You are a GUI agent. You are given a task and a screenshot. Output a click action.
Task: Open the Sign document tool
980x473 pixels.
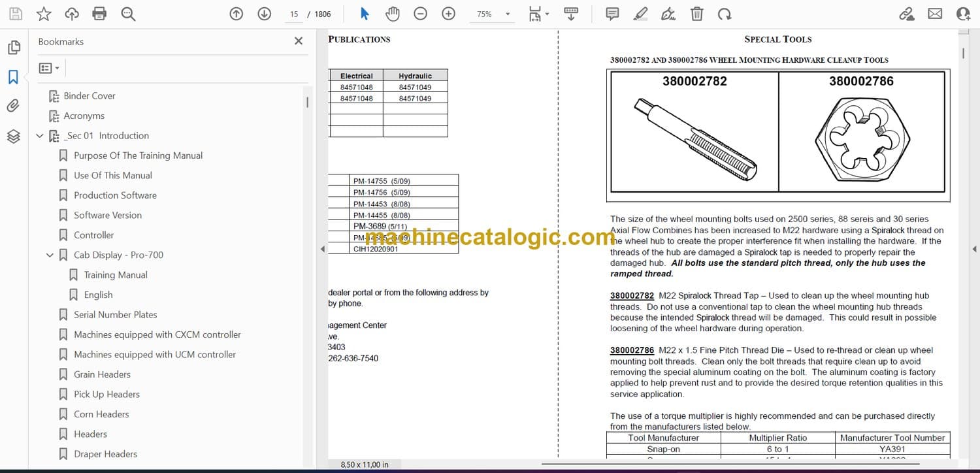(668, 14)
